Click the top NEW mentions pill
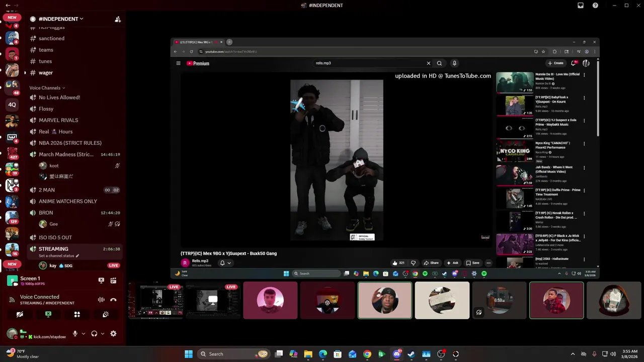Screen dimensions: 644x362 (12, 17)
